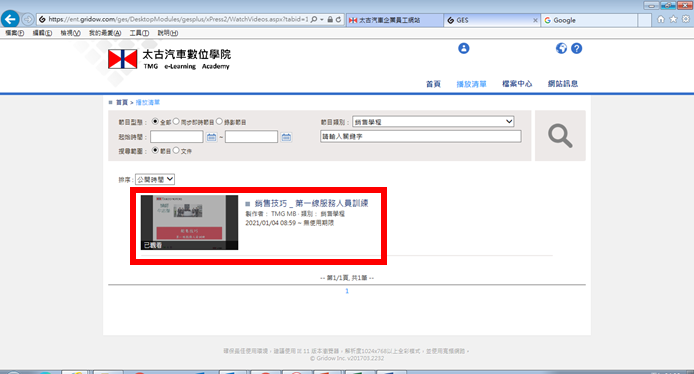Open the start date calendar picker
This screenshot has width=694, height=374.
click(212, 137)
